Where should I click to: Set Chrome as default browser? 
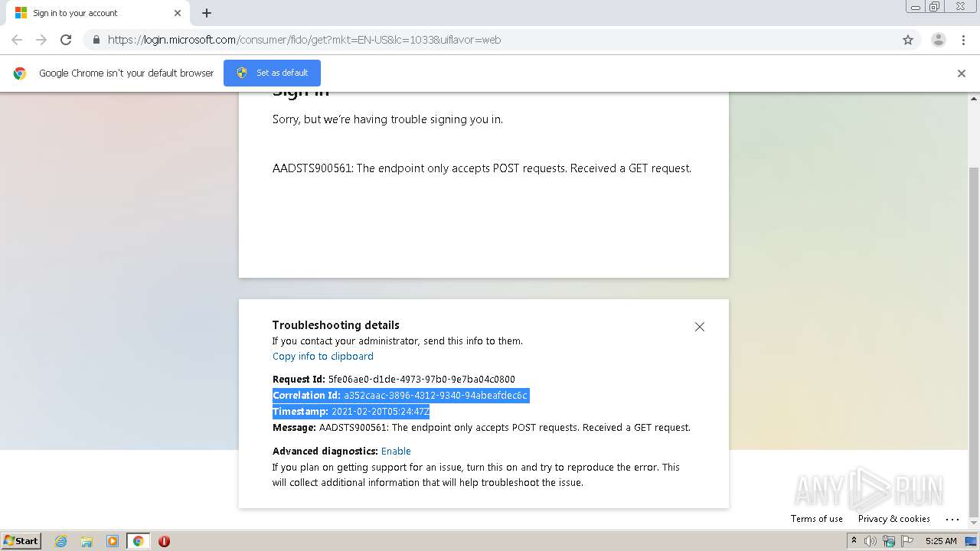(x=272, y=73)
